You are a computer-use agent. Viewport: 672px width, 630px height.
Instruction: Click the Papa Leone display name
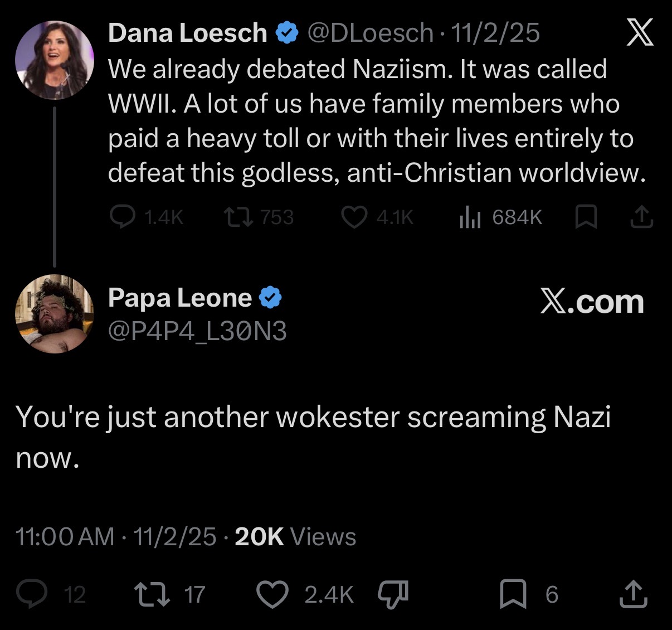click(x=179, y=298)
